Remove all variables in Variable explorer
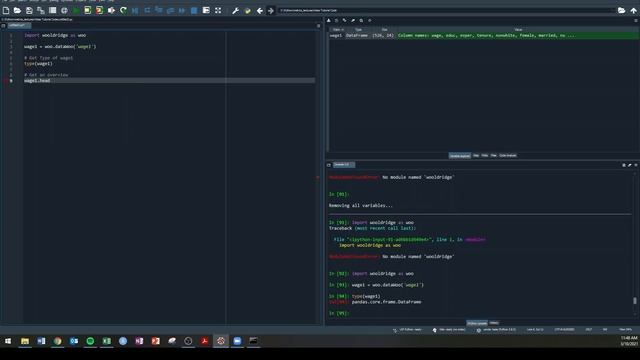This screenshot has width=640, height=360. 353,20
